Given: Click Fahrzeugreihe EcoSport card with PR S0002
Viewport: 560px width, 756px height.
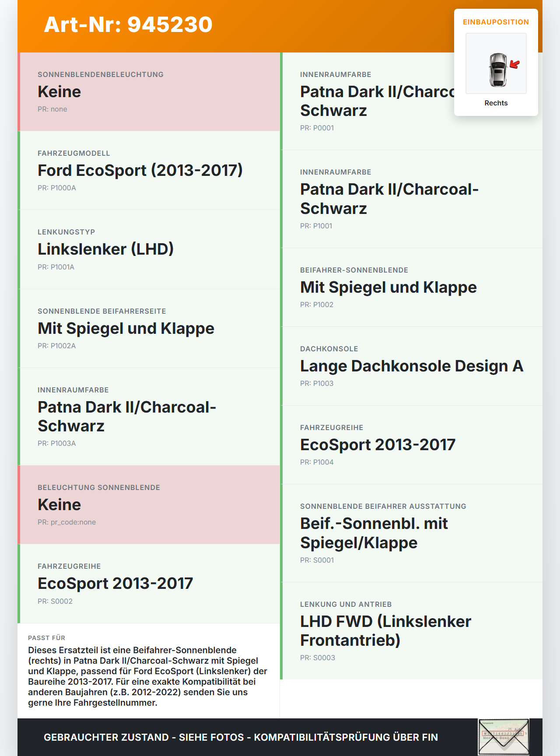Looking at the screenshot, I should [x=149, y=584].
